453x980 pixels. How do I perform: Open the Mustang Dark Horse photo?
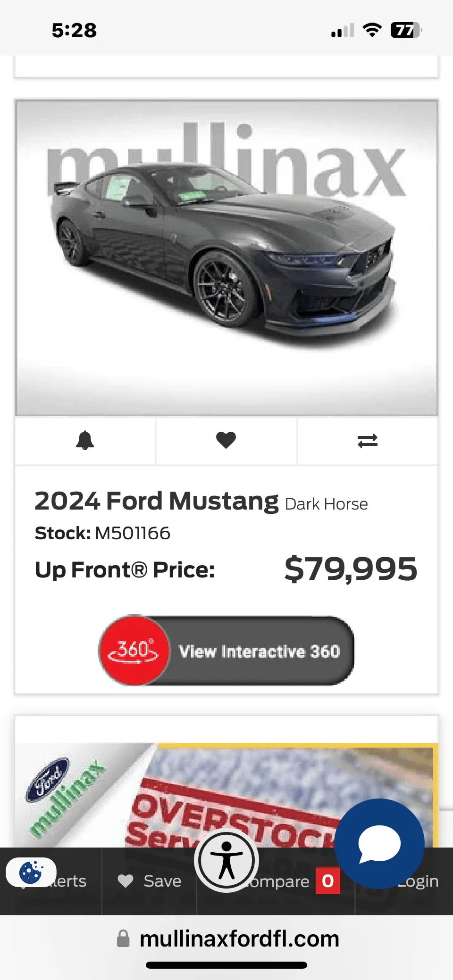click(x=226, y=257)
